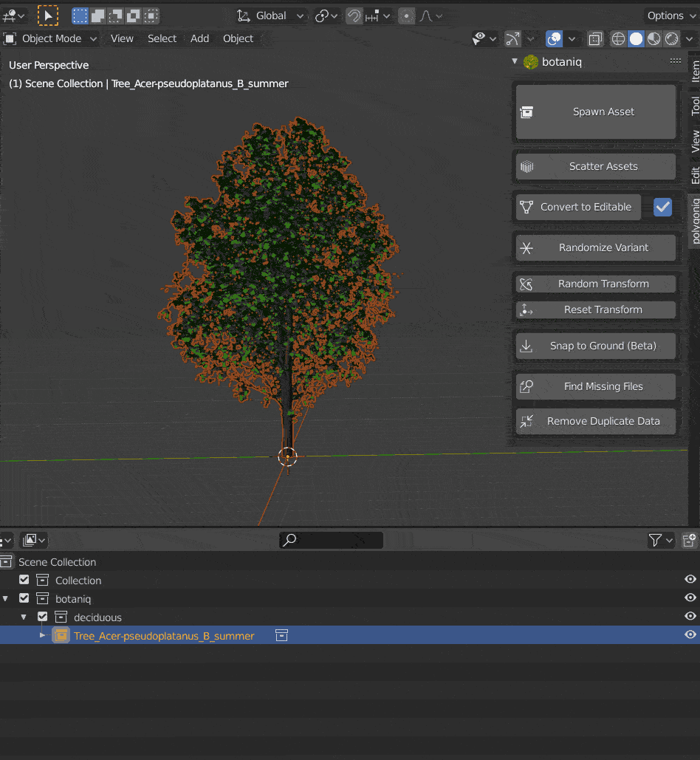This screenshot has height=760, width=700.
Task: Click the Reset Transform button
Action: point(595,309)
